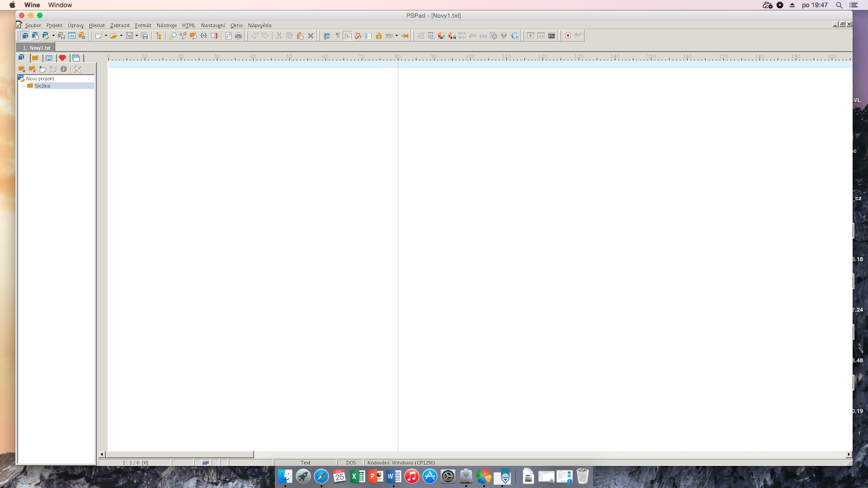
Task: Open project settings wrench icon
Action: coord(77,69)
